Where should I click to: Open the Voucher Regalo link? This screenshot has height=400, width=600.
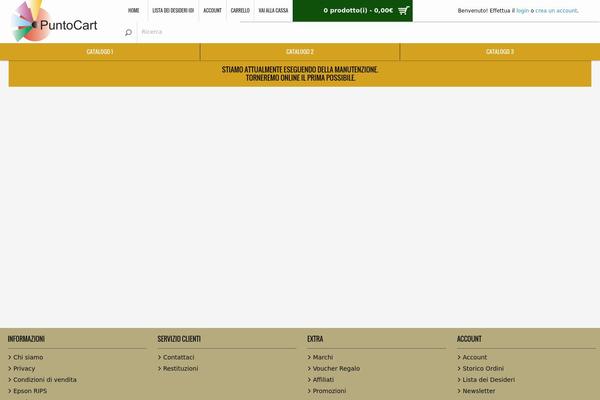(336, 368)
